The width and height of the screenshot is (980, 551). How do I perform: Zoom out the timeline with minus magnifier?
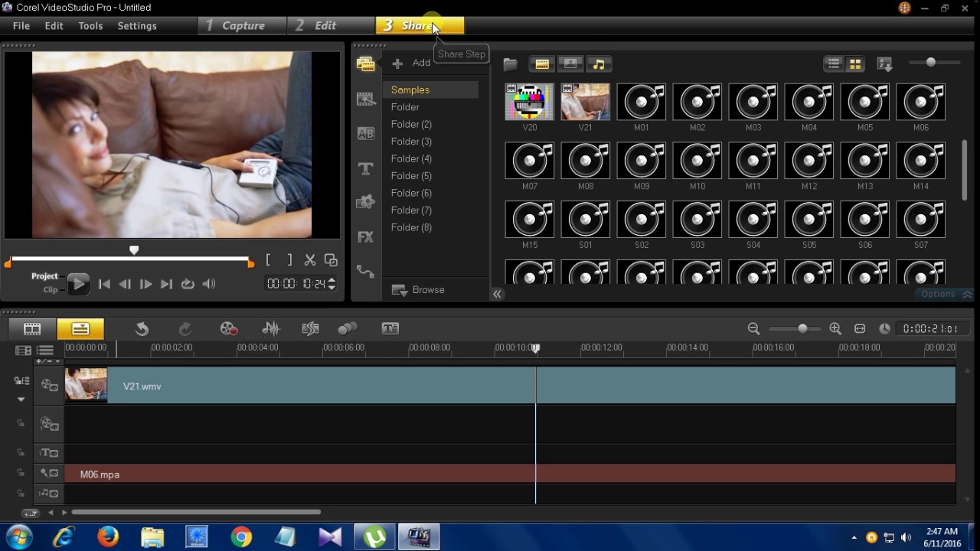(753, 329)
